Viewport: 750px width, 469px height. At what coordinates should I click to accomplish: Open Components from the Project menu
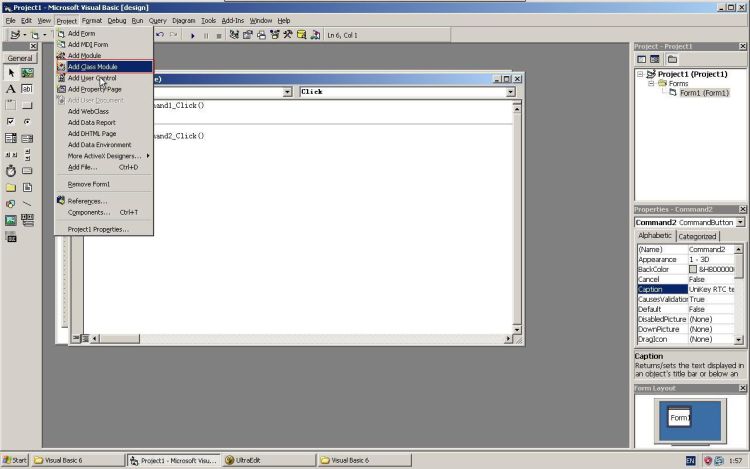[x=104, y=212]
